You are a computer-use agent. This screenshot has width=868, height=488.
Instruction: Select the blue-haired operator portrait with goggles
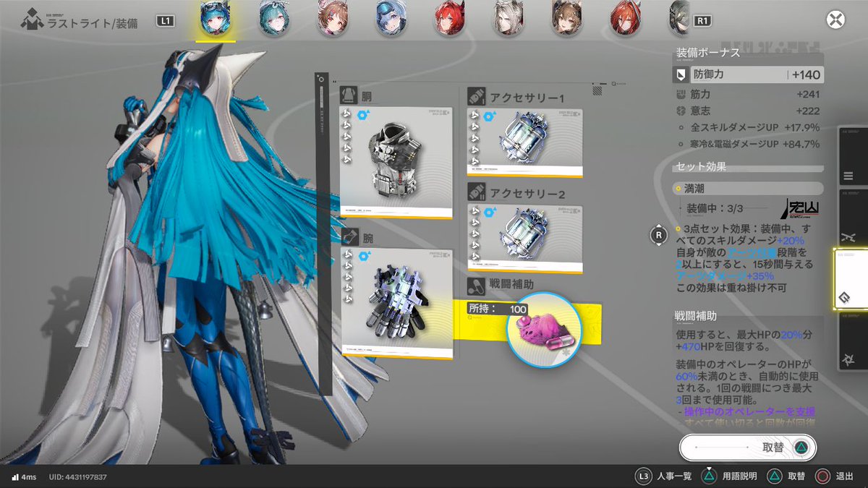(216, 19)
